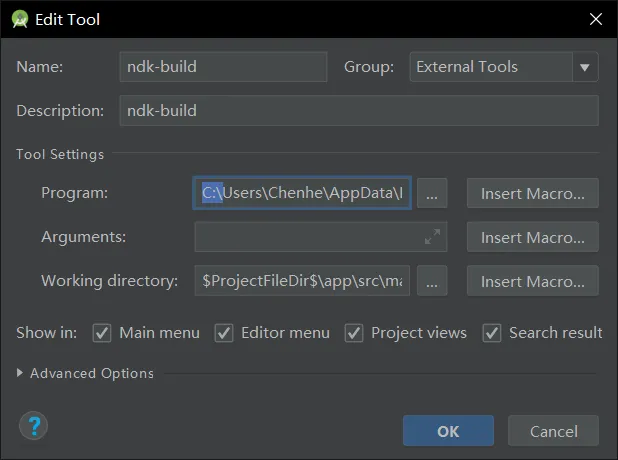Viewport: 618px width, 460px height.
Task: Click the Android Studio icon in title bar
Action: tap(19, 19)
